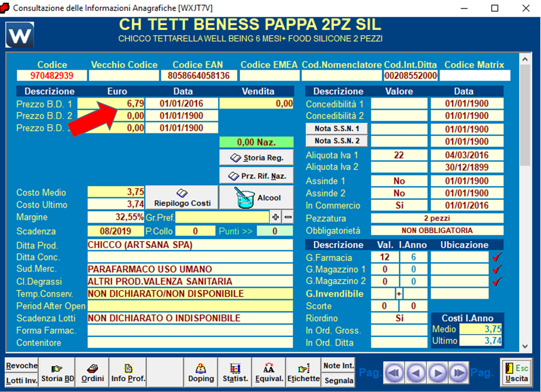The height and width of the screenshot is (392, 541).
Task: Click the Costi I.Anno Medio value 3,75
Action: pyautogui.click(x=481, y=329)
